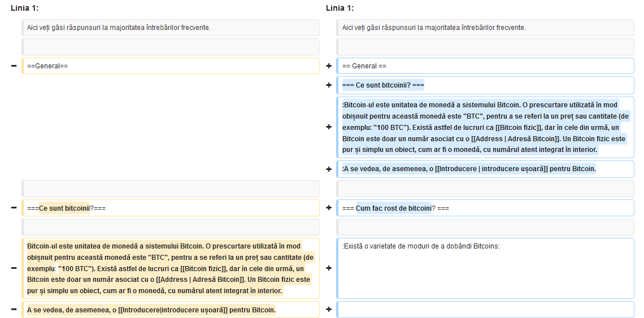The width and height of the screenshot is (644, 318).
Task: Click highlighted Ce sunt bitcoinii text on left
Action: [x=64, y=208]
